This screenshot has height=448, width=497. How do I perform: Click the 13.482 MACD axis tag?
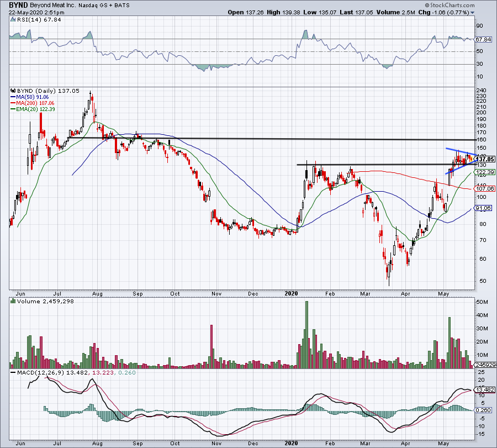click(485, 389)
